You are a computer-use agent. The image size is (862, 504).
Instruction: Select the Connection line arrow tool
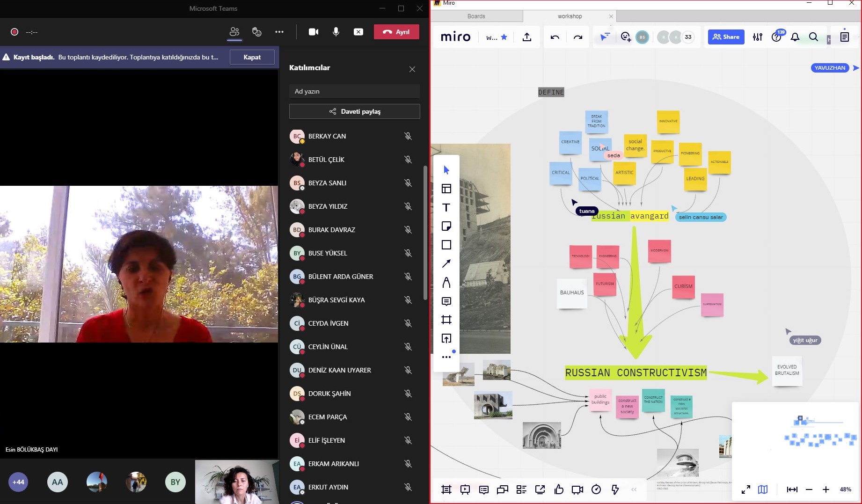point(446,263)
